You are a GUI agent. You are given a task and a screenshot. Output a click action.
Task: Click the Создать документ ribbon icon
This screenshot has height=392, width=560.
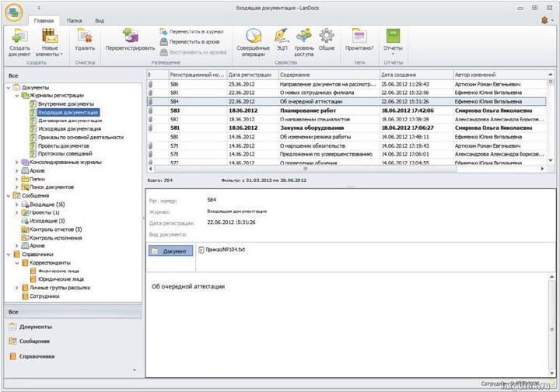pyautogui.click(x=19, y=43)
